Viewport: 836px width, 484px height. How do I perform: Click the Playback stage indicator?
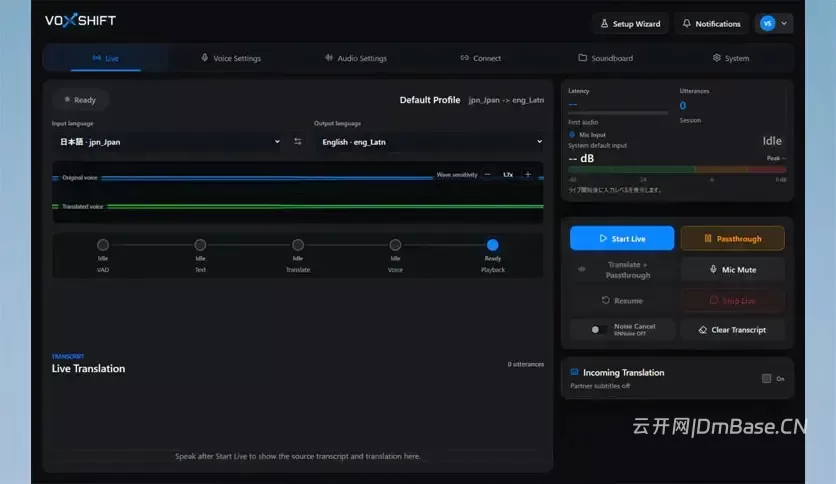(x=493, y=245)
